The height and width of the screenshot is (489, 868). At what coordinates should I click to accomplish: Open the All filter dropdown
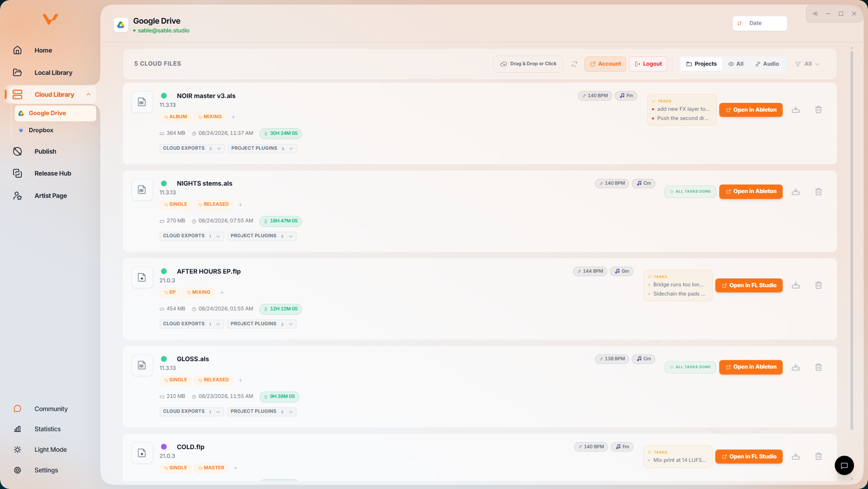pos(808,64)
